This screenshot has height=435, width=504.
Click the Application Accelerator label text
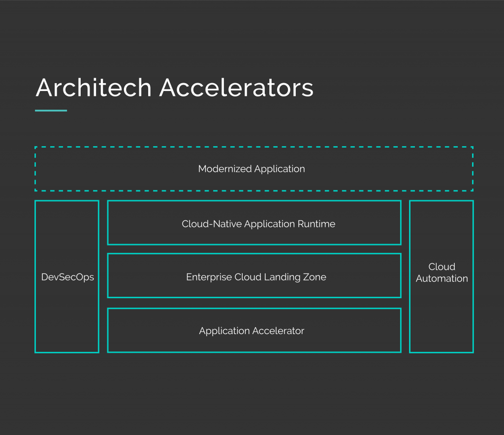click(252, 331)
